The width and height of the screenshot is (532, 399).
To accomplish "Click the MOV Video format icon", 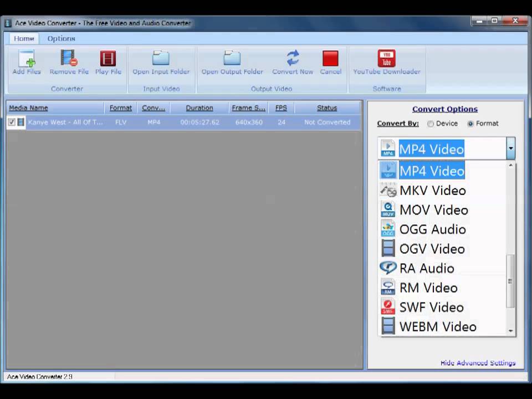I will pyautogui.click(x=388, y=209).
